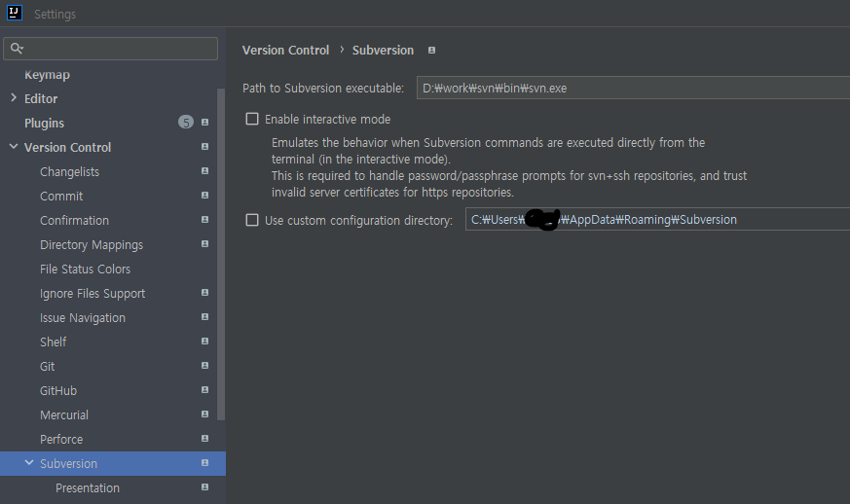Viewport: 850px width, 504px height.
Task: Collapse the Version Control node
Action: click(14, 147)
